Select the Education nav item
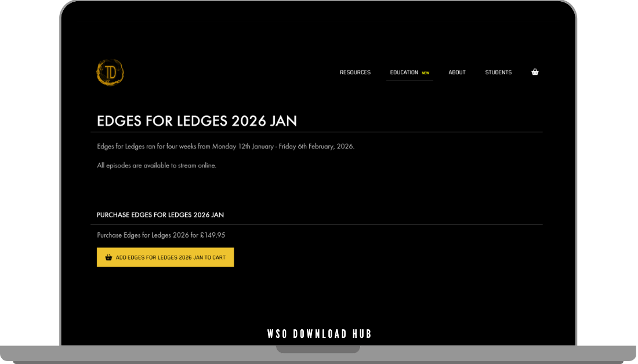638x364 pixels. click(404, 72)
